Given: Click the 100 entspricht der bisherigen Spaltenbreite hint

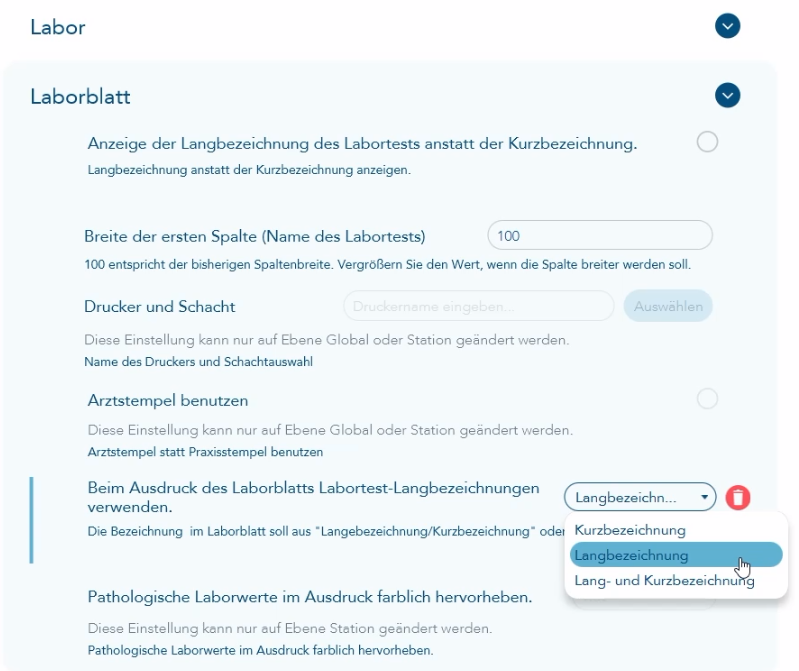Looking at the screenshot, I should point(387,265).
